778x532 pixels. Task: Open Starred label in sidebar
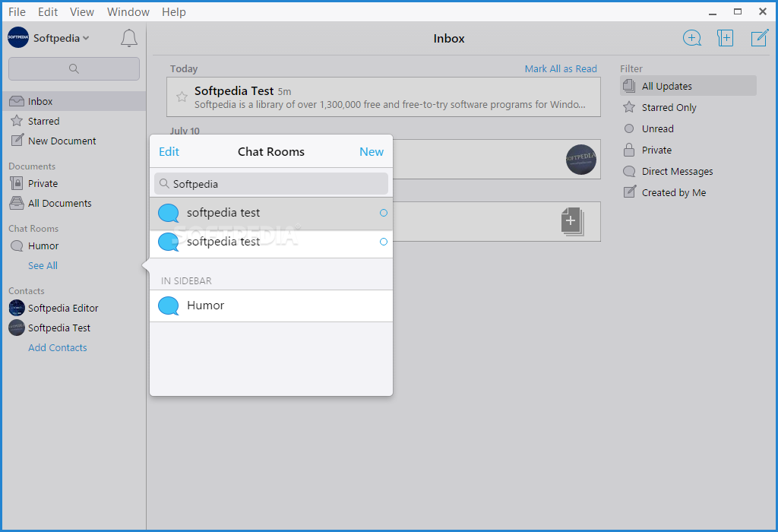tap(43, 121)
